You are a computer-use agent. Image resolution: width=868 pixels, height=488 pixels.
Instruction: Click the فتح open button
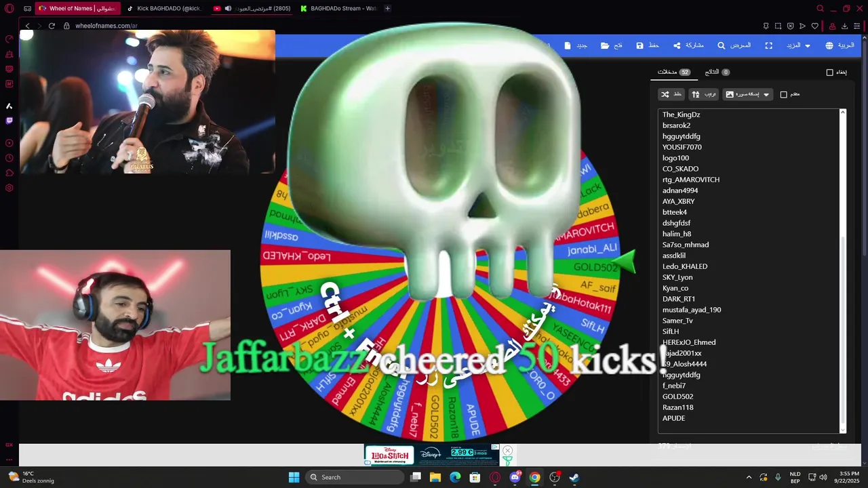pos(612,45)
